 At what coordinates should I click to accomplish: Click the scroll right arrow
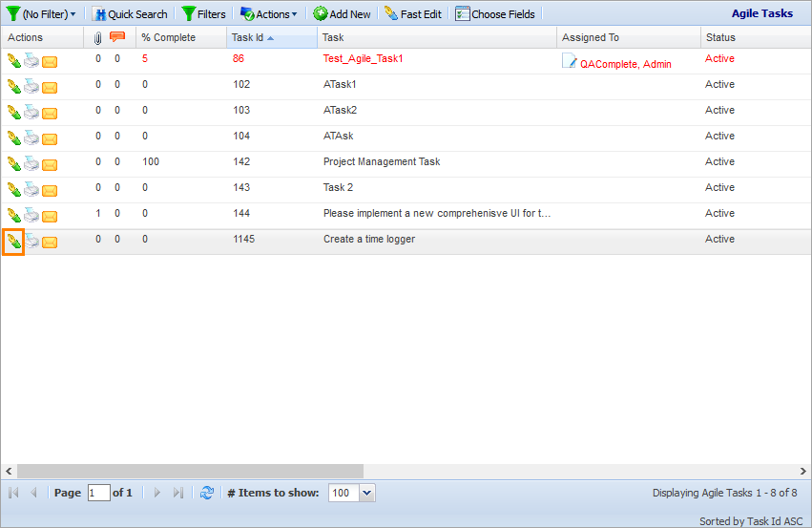coord(802,471)
